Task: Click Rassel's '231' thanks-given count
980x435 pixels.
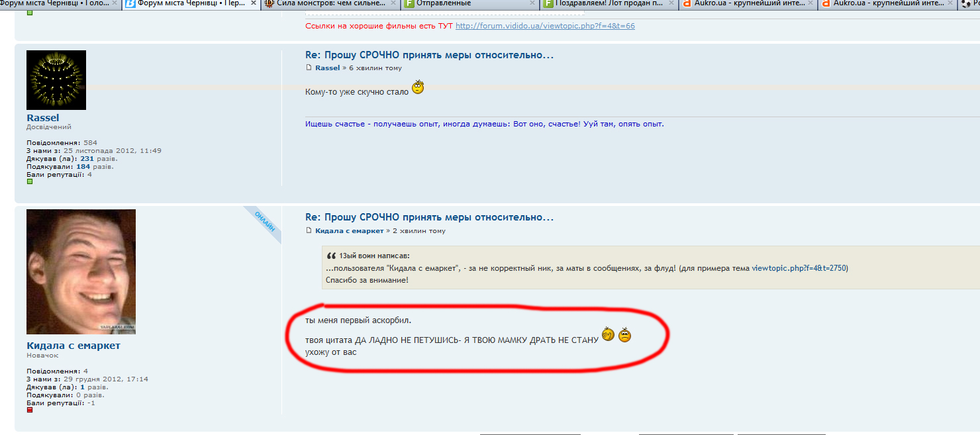Action: (87, 159)
